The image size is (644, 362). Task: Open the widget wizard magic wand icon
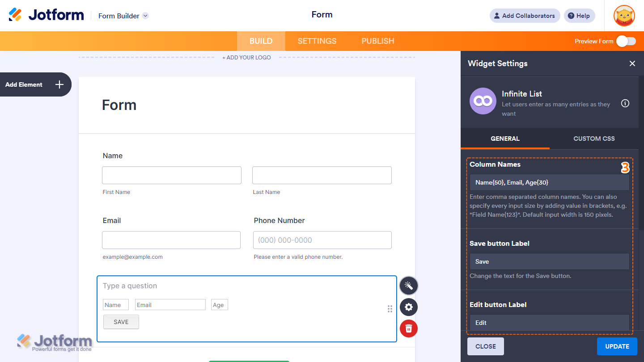408,286
